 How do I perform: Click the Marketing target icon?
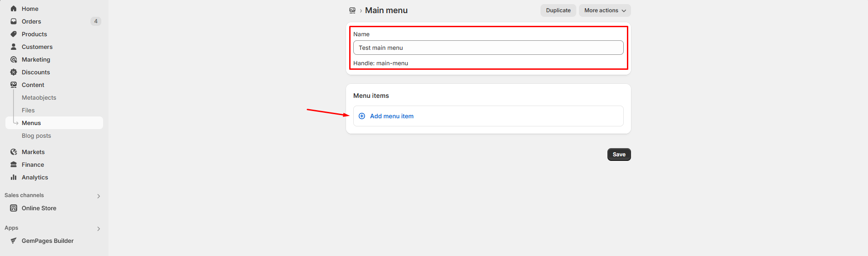pos(14,59)
